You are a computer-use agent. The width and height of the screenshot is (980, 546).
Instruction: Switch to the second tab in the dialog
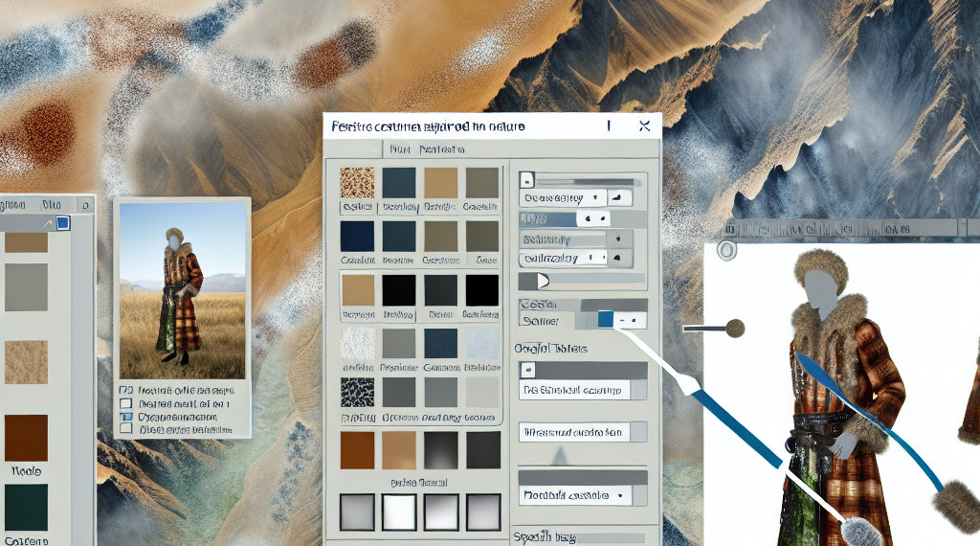pos(442,150)
